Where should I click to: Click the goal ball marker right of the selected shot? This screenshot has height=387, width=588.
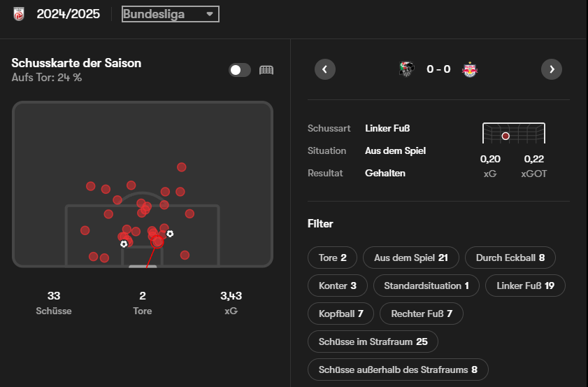tap(170, 234)
